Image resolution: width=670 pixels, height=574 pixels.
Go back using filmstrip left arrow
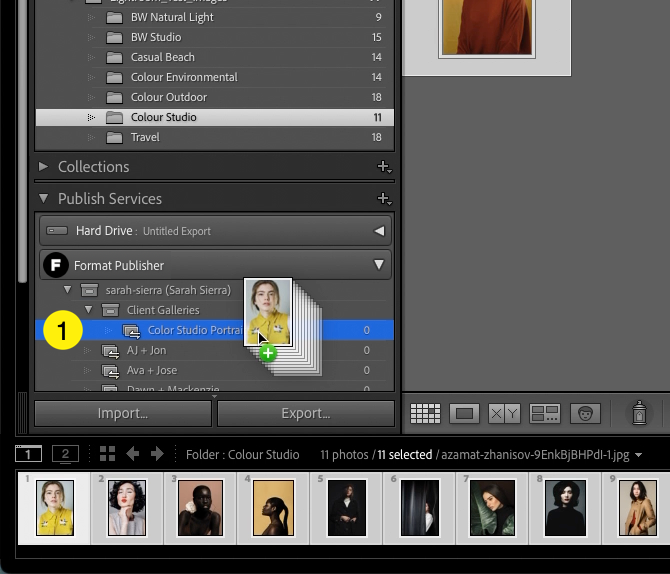tap(133, 454)
